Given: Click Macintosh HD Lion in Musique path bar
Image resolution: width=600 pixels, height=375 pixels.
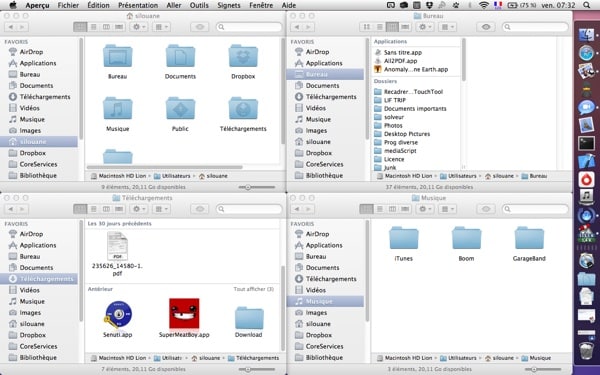Looking at the screenshot, I should pos(404,358).
